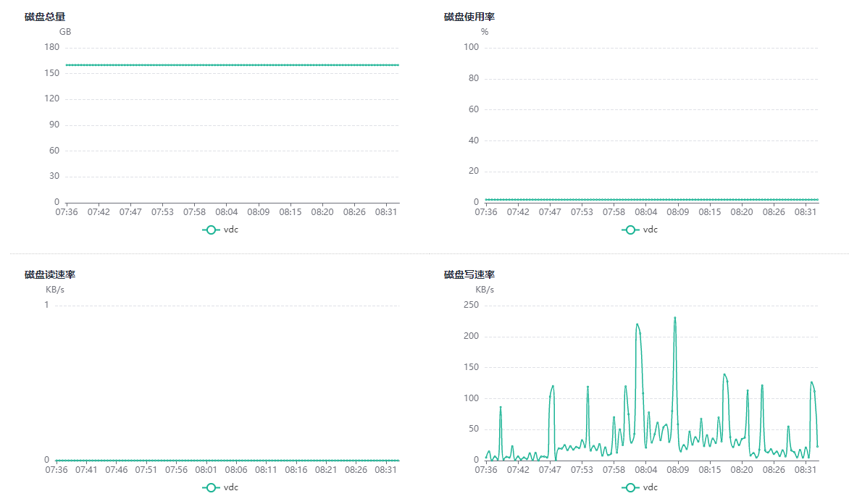Image resolution: width=849 pixels, height=504 pixels.
Task: Click the 磁盘总量 chart title
Action: click(x=45, y=17)
